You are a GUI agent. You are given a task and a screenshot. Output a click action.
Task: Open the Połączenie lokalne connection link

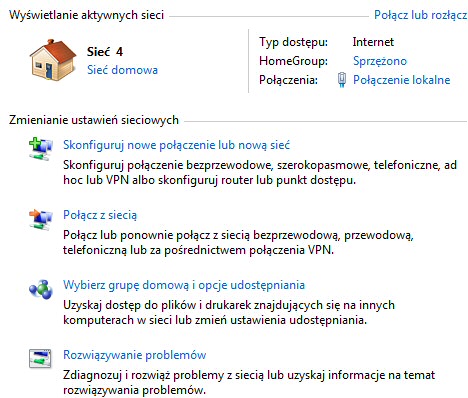click(402, 80)
